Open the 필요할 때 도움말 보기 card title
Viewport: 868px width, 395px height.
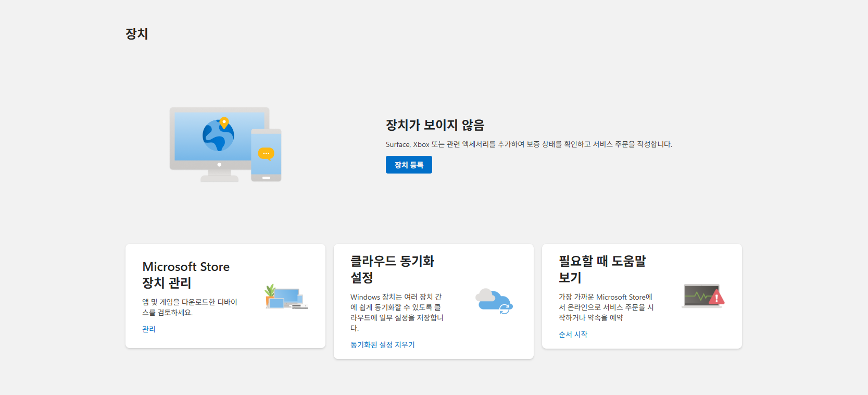click(602, 269)
